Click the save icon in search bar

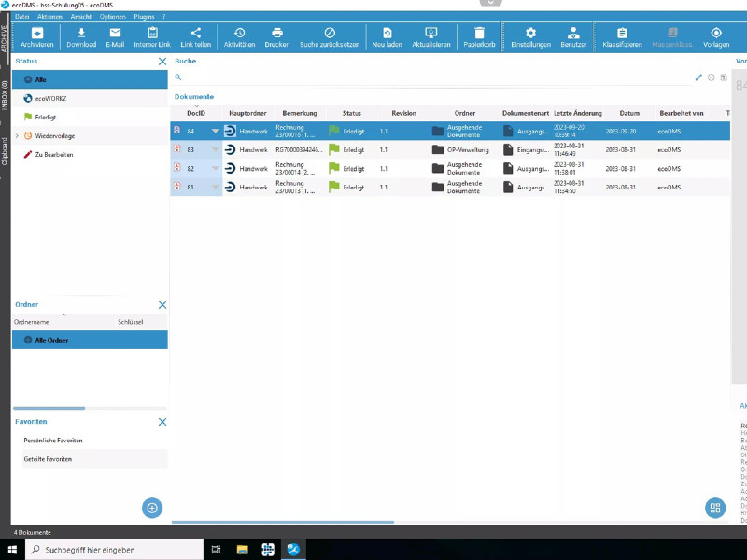(x=724, y=77)
